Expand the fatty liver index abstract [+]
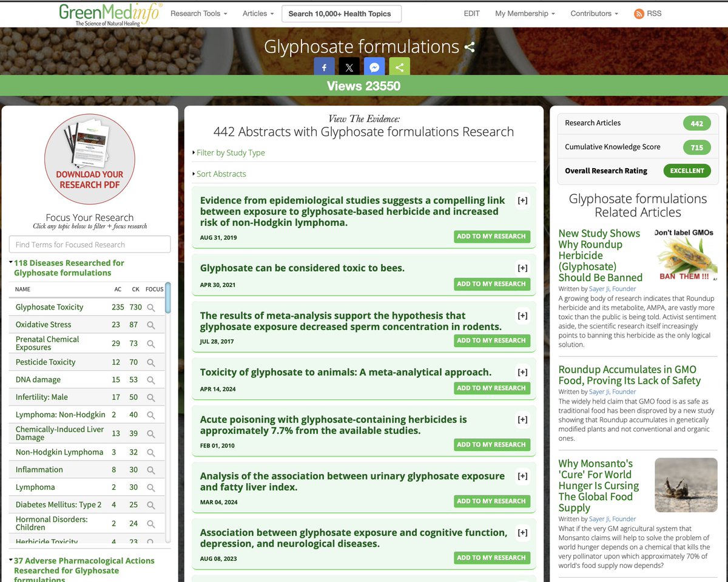 click(522, 476)
